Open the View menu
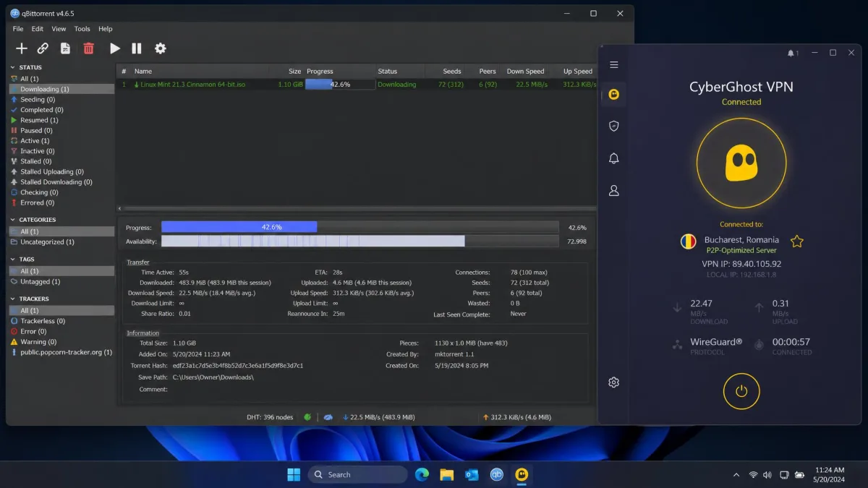The width and height of the screenshot is (868, 488). click(x=59, y=29)
